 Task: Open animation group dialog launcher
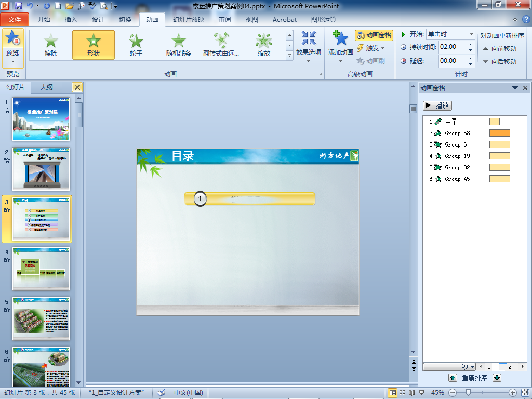click(320, 74)
